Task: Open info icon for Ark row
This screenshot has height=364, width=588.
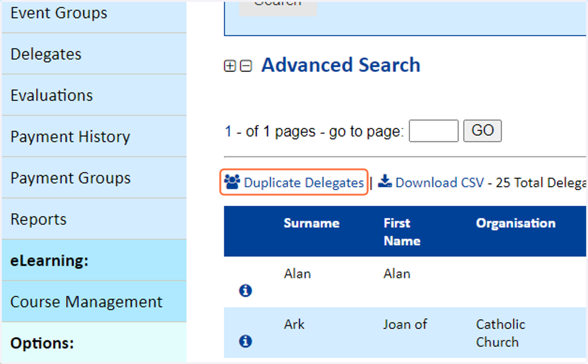Action: [245, 341]
